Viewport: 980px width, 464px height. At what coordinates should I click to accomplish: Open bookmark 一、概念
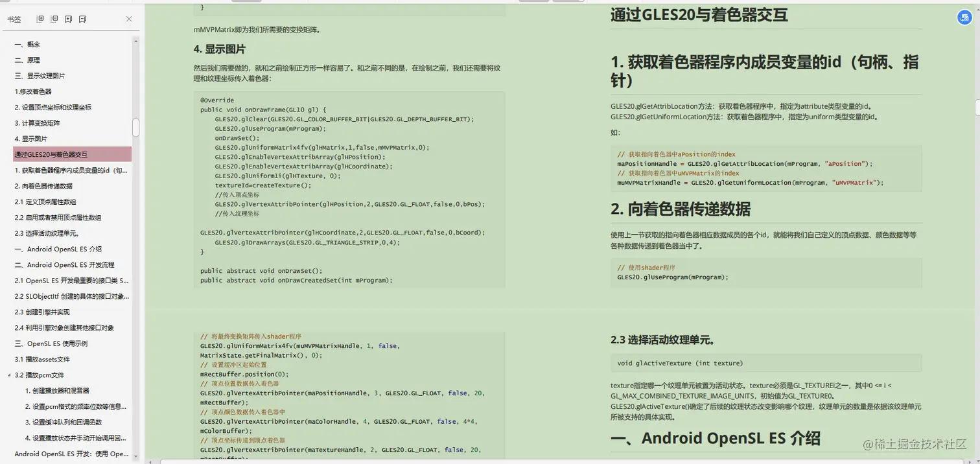(x=27, y=45)
